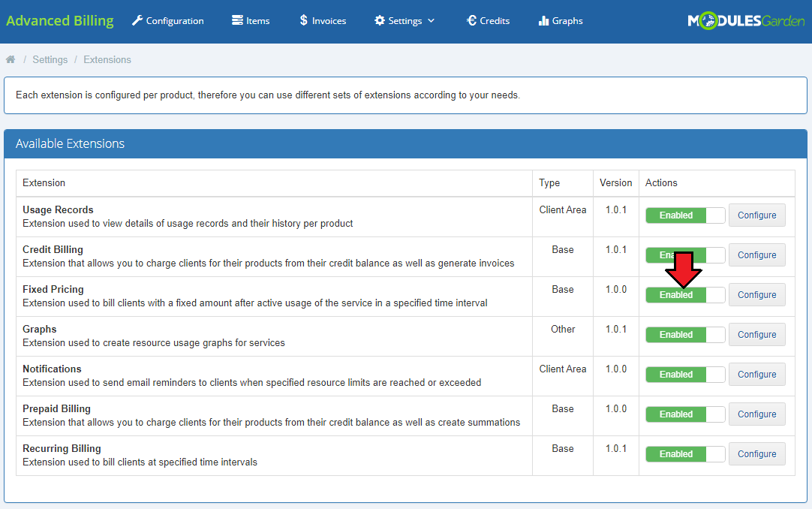
Task: Click the Version column header
Action: pyautogui.click(x=615, y=182)
